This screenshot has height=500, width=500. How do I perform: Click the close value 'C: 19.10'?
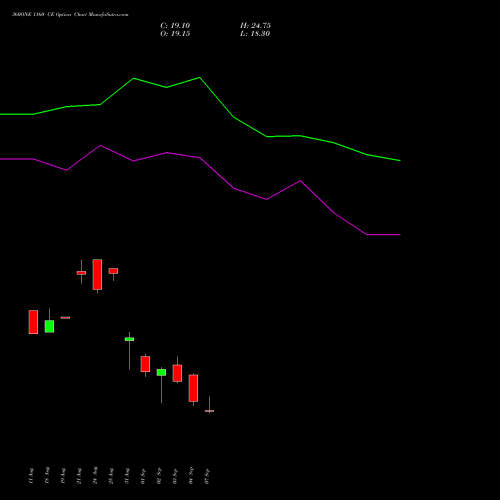[x=175, y=26]
